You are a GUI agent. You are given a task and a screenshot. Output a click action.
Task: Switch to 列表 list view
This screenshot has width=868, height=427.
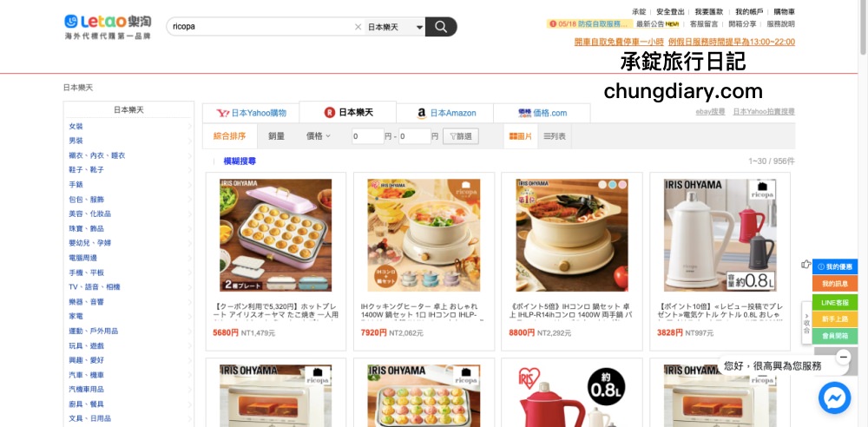coord(555,136)
